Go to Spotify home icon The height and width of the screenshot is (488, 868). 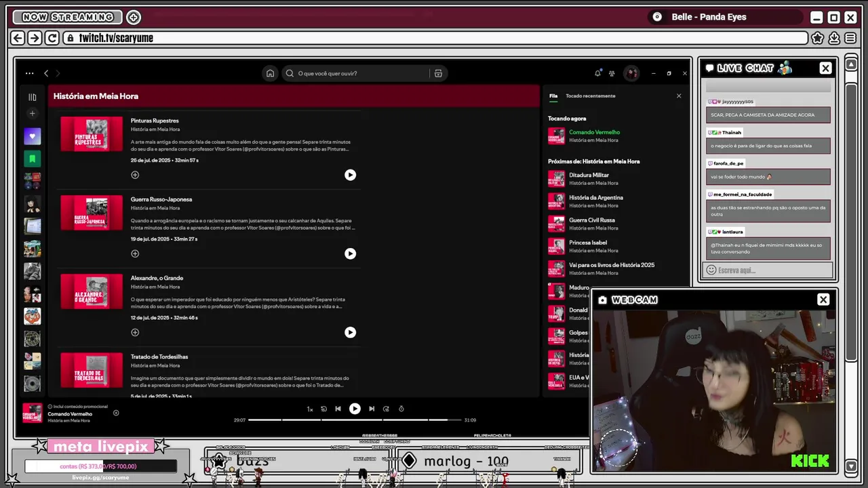pyautogui.click(x=270, y=73)
